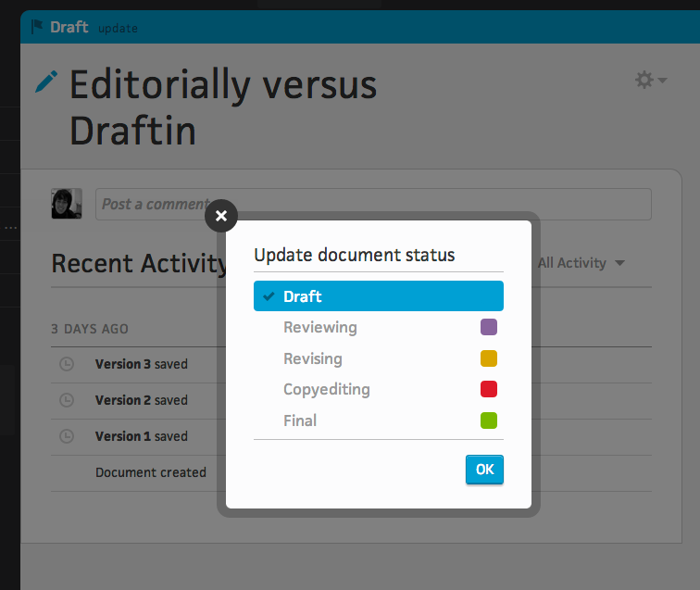Expand the All Activity filter dropdown
This screenshot has width=700, height=590.
click(581, 263)
